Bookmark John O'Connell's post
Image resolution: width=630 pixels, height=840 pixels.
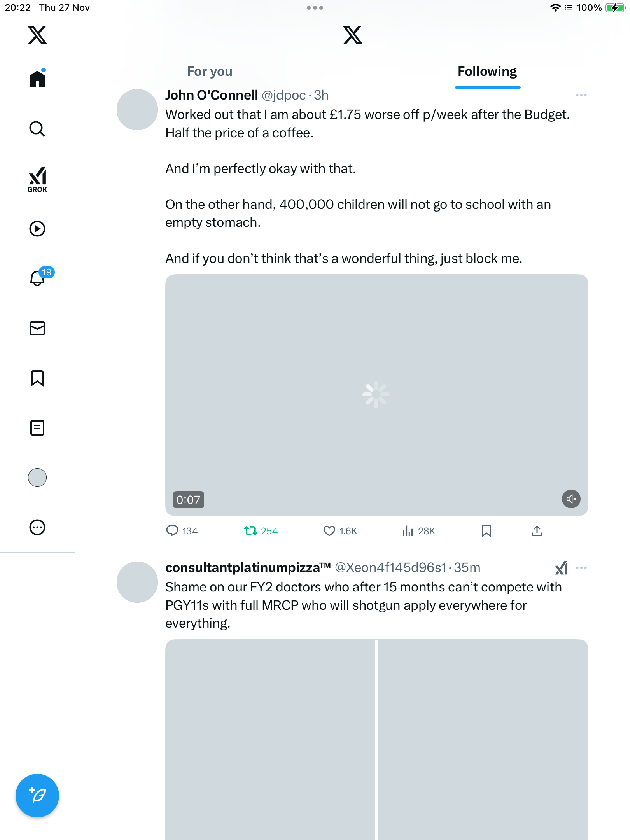[486, 531]
